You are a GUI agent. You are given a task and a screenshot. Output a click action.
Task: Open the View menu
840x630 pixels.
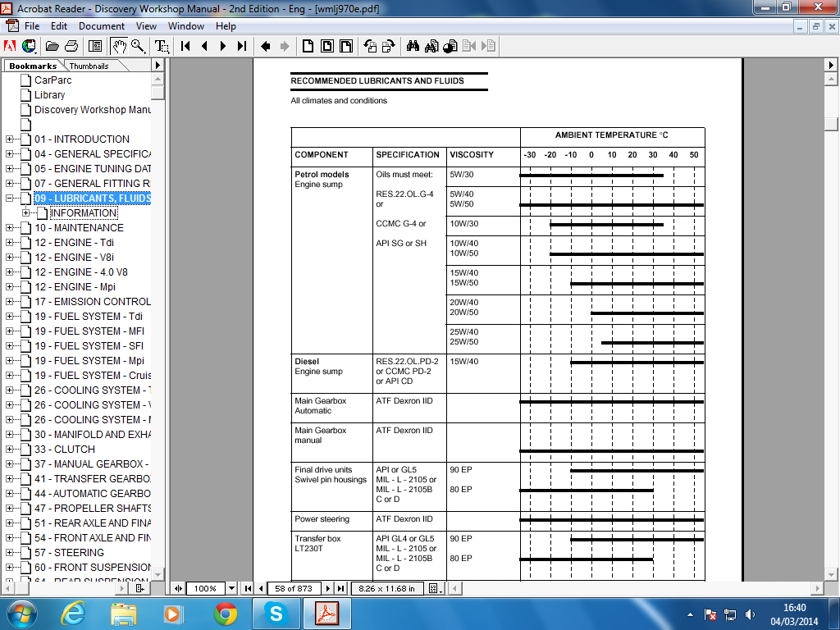pyautogui.click(x=146, y=25)
